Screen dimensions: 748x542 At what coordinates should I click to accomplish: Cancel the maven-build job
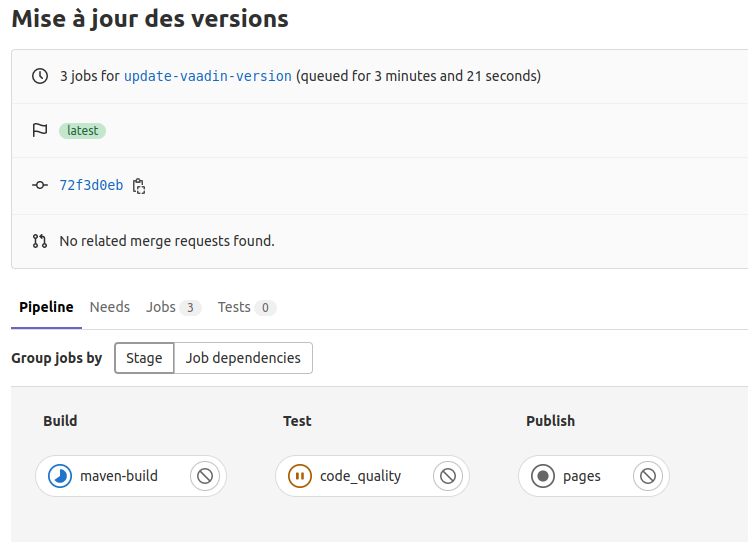click(x=205, y=476)
